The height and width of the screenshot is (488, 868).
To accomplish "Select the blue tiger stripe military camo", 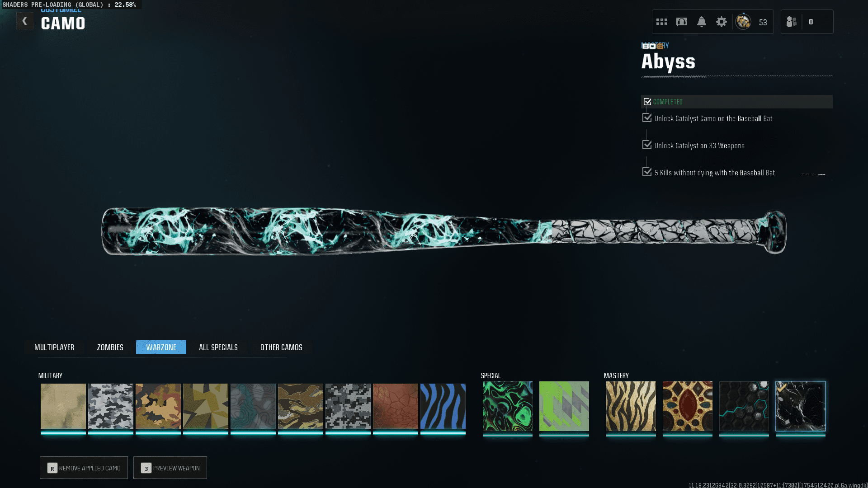I will pyautogui.click(x=443, y=406).
